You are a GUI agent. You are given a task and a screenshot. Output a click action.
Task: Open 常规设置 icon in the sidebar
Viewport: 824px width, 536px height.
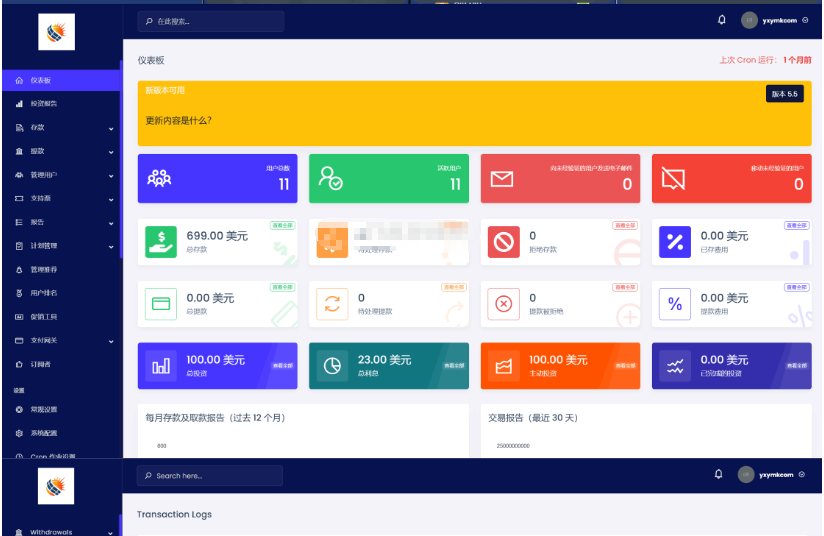coord(19,409)
